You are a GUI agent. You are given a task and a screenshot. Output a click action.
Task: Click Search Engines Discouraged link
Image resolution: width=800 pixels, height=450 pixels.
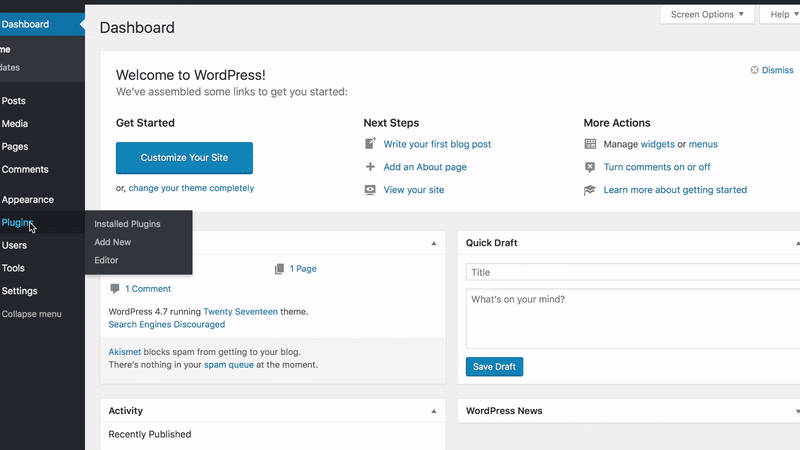(167, 324)
